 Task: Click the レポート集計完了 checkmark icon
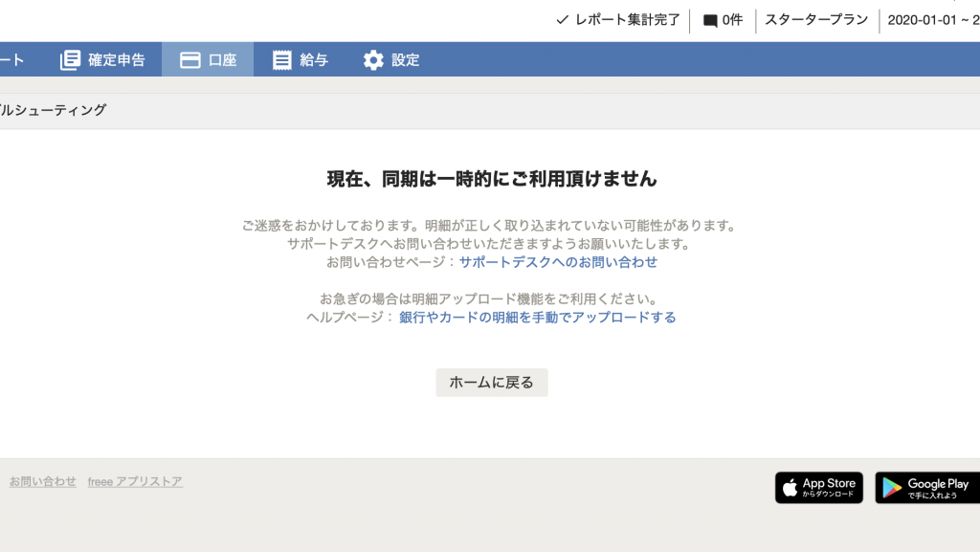[x=562, y=20]
